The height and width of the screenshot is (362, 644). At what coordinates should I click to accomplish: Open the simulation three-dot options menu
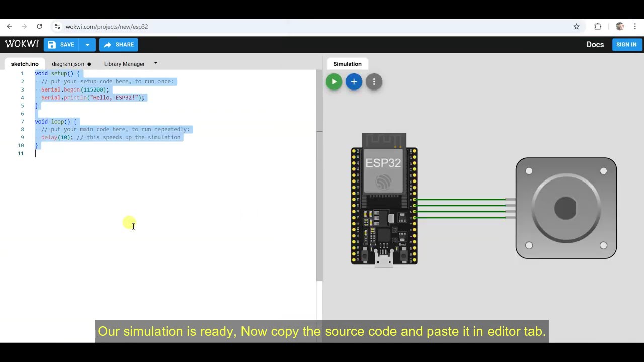[374, 82]
